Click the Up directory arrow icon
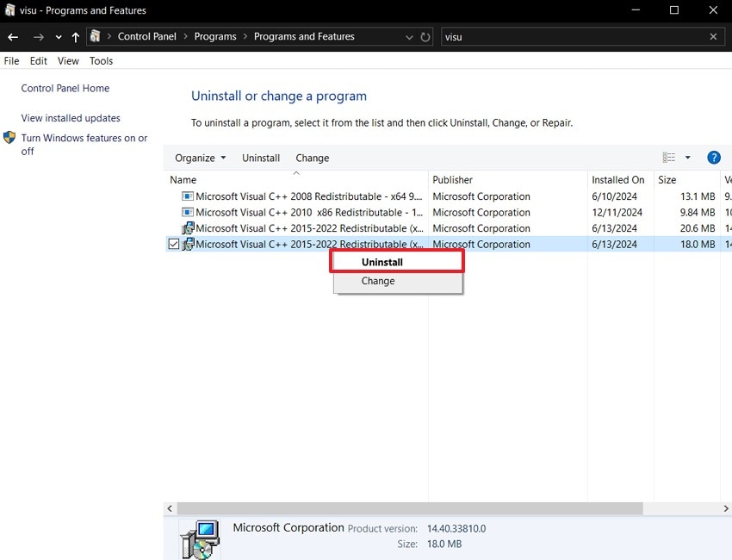Viewport: 732px width, 560px height. pos(76,37)
